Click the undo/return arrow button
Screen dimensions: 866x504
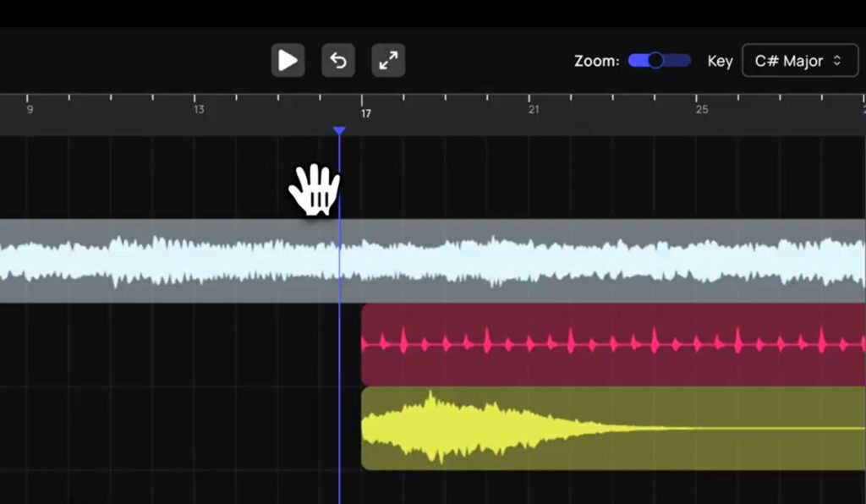(338, 60)
